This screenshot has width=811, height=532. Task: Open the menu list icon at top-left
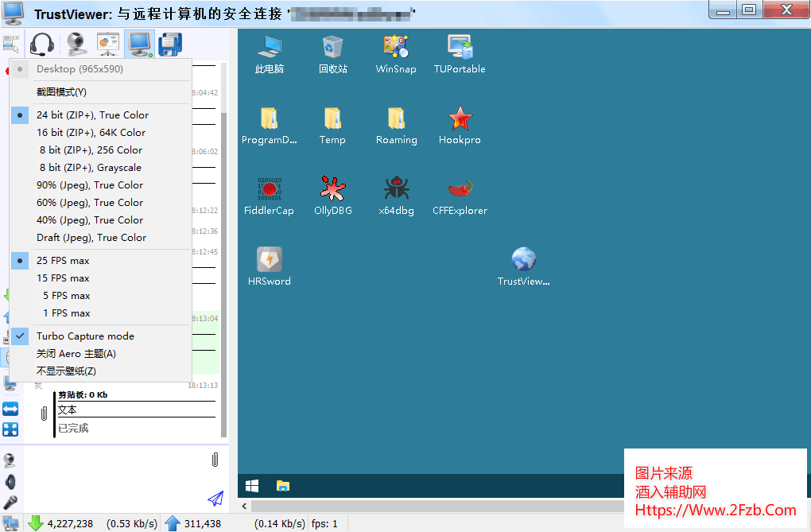[x=11, y=44]
